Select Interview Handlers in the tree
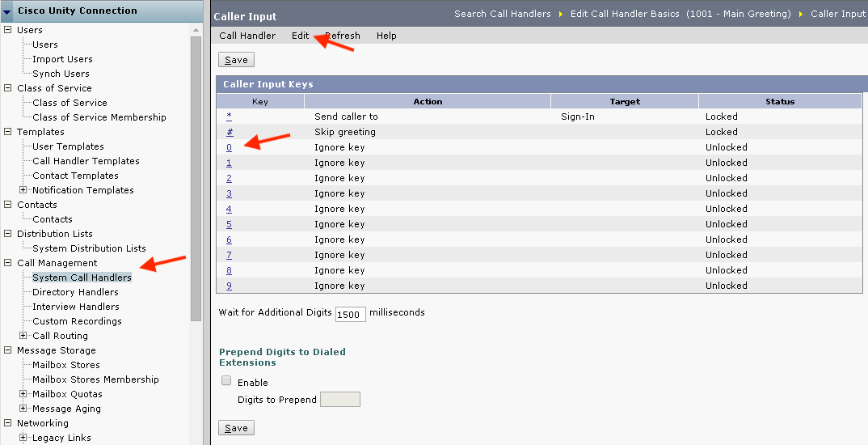Image resolution: width=868 pixels, height=445 pixels. tap(76, 307)
